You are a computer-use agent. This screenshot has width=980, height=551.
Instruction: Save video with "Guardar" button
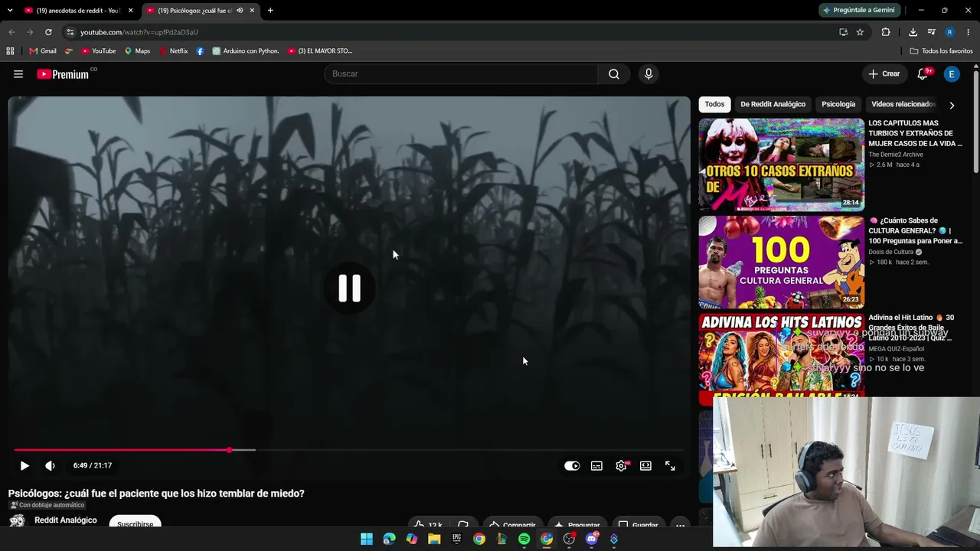coord(639,525)
